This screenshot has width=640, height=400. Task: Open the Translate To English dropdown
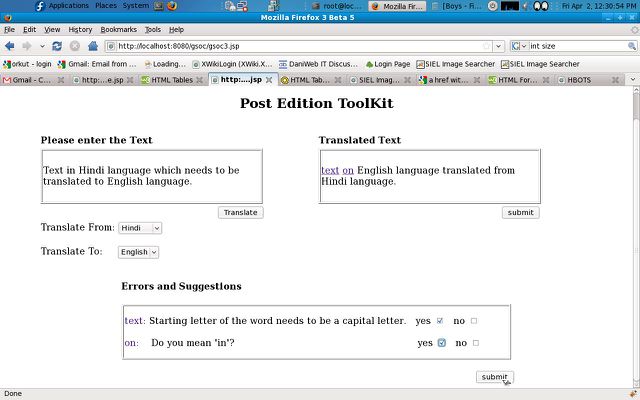(138, 252)
